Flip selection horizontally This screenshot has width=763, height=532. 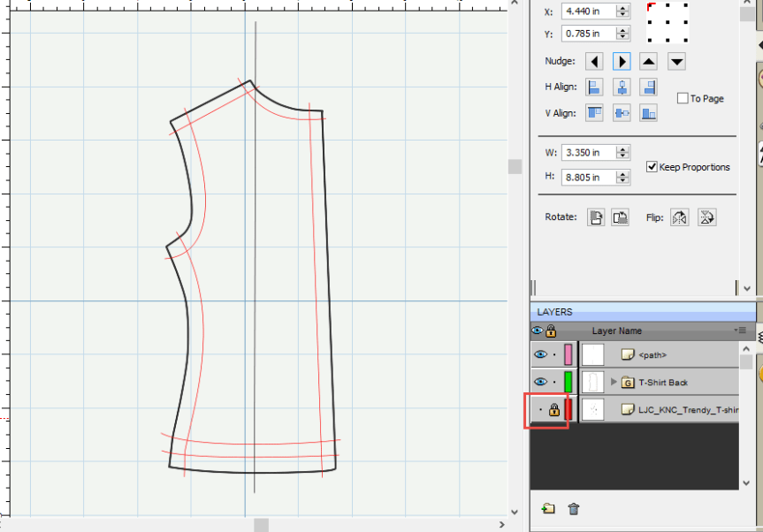(679, 217)
